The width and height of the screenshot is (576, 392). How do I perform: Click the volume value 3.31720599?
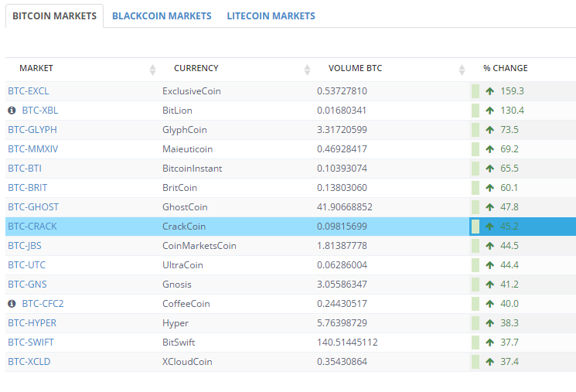tap(342, 130)
